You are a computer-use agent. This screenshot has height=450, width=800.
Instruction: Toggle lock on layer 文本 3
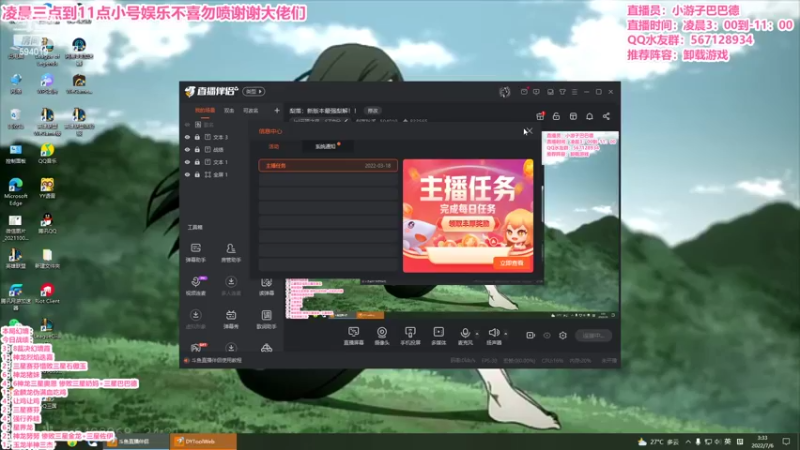click(x=197, y=137)
